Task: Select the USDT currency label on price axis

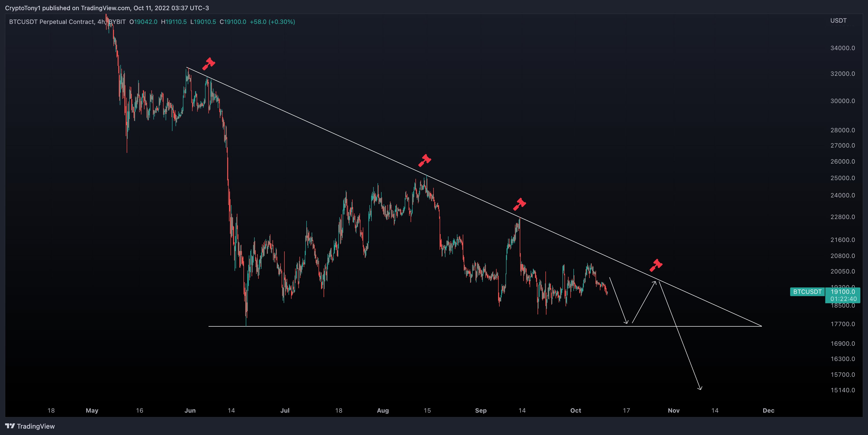Action: [x=838, y=21]
